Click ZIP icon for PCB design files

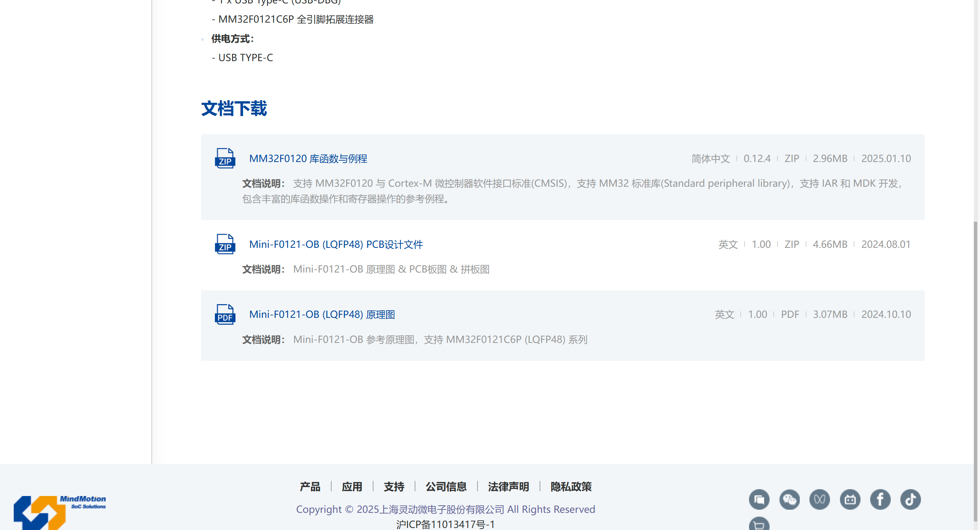tap(225, 244)
